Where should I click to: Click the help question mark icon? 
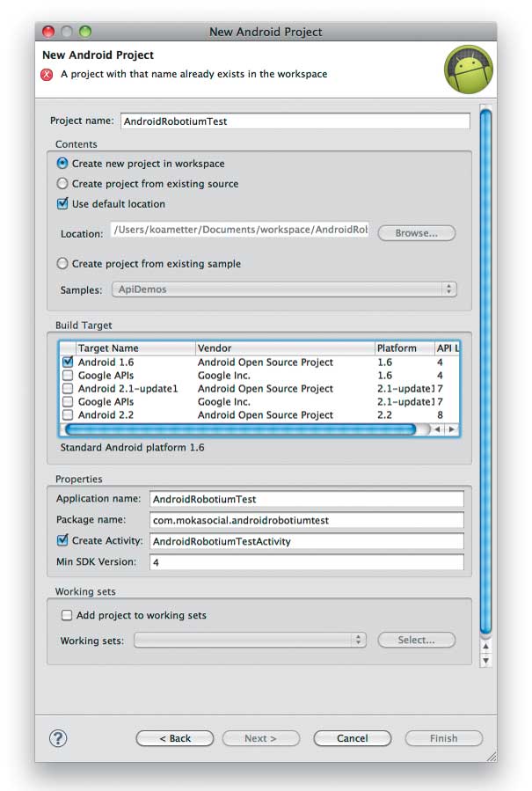click(58, 738)
